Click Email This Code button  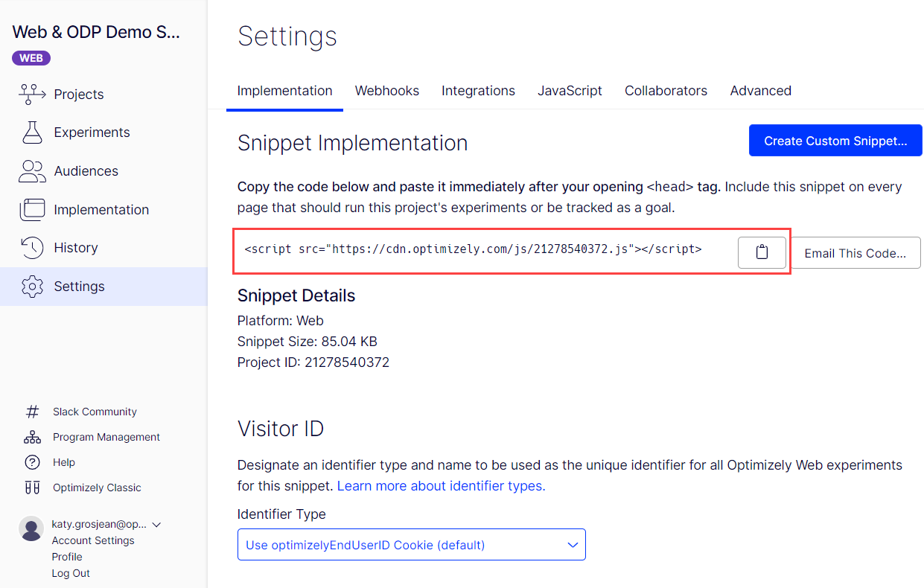click(855, 253)
